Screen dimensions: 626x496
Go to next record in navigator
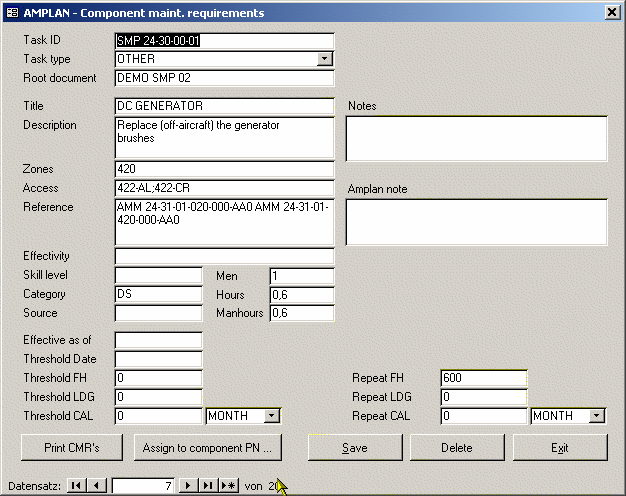[x=187, y=486]
